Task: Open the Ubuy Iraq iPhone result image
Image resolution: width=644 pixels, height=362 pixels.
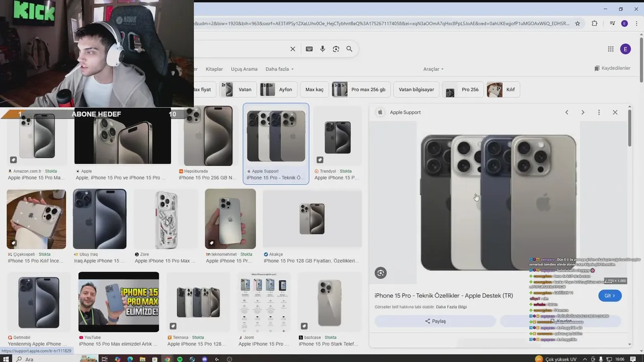Action: click(100, 219)
